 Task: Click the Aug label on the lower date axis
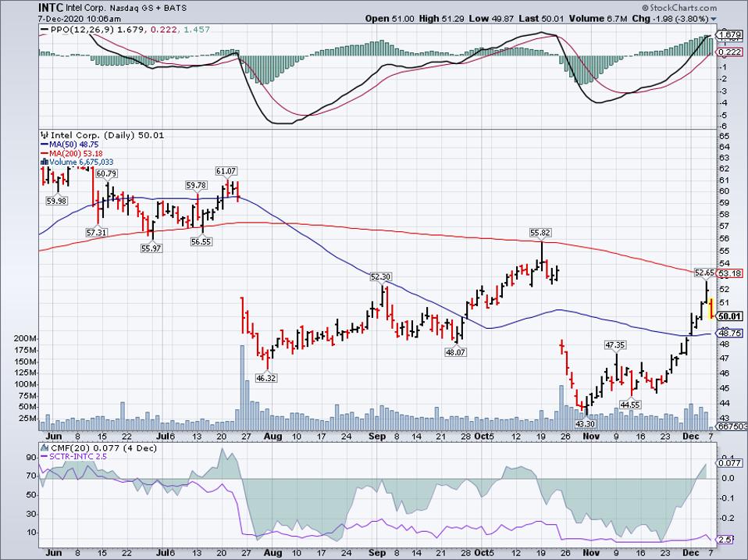(272, 552)
